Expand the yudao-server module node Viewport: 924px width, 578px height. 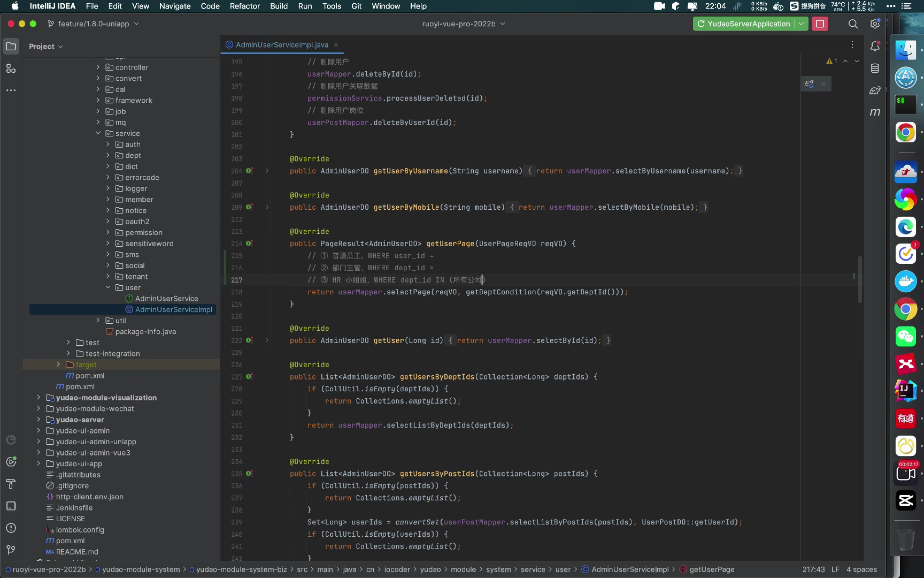(38, 420)
